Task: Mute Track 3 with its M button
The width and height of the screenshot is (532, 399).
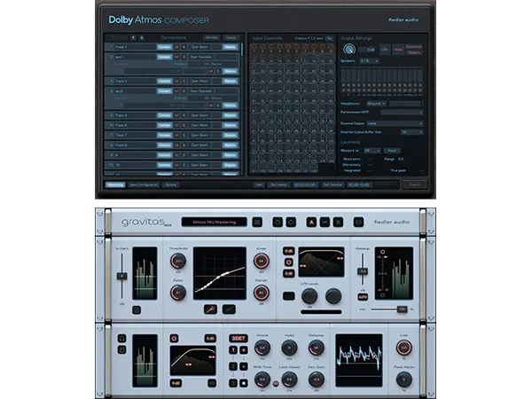Action: (x=176, y=81)
